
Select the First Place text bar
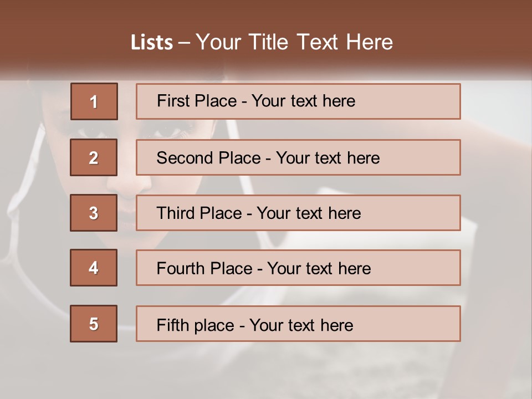298,101
